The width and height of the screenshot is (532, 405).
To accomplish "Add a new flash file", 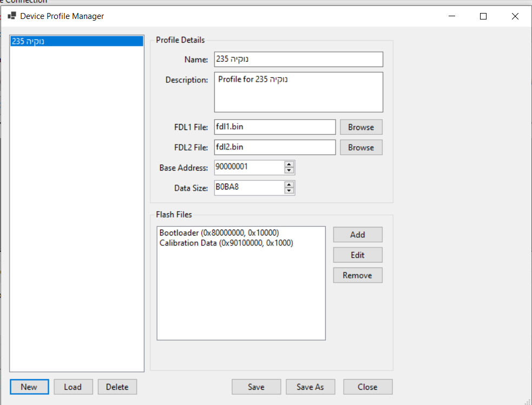I will (357, 234).
